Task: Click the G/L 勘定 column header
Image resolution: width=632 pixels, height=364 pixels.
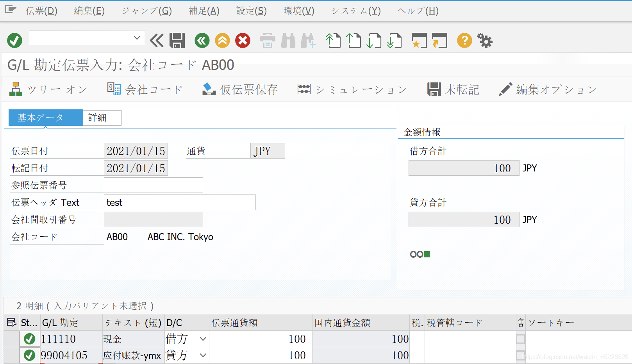Action: 71,323
